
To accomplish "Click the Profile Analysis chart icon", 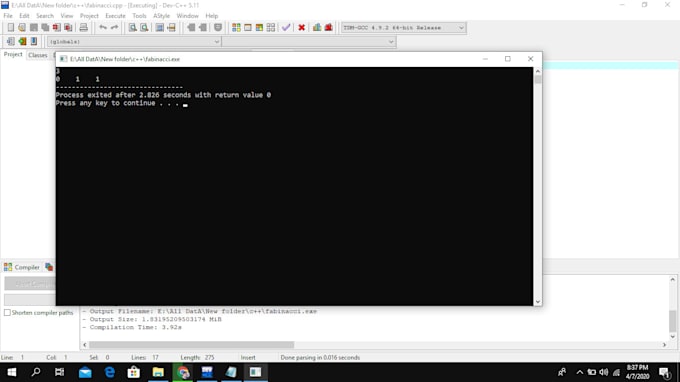I will tap(317, 27).
